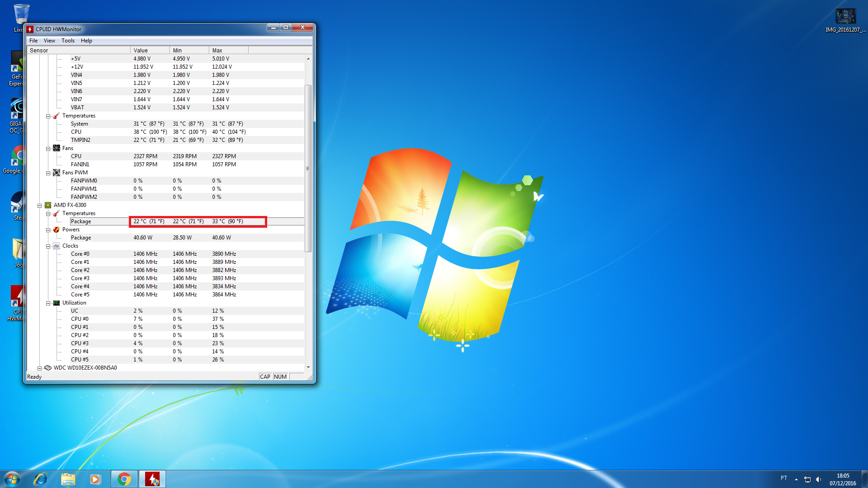The image size is (868, 488).
Task: Select the Fans PWM category icon
Action: [x=57, y=173]
